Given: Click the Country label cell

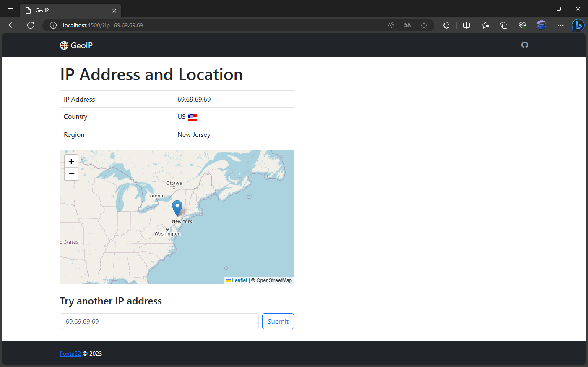Looking at the screenshot, I should point(117,117).
